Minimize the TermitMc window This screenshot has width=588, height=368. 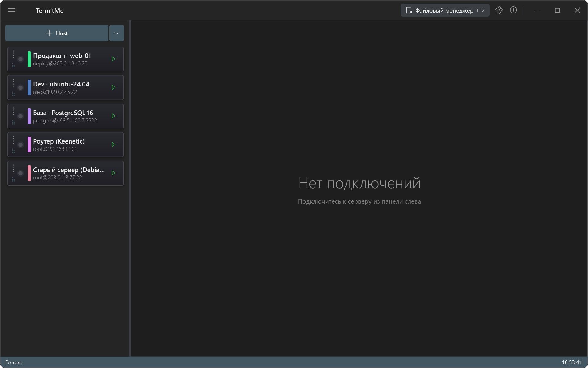pos(537,10)
